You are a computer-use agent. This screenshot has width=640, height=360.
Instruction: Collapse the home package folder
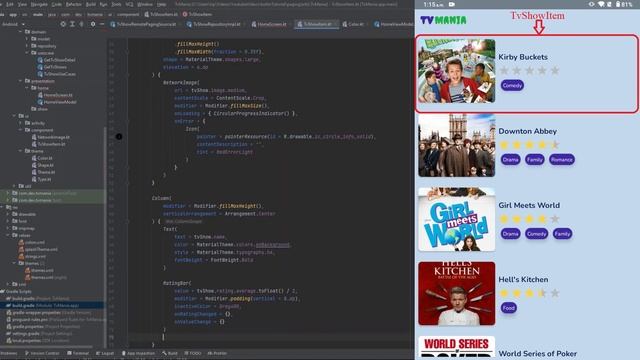click(27, 88)
